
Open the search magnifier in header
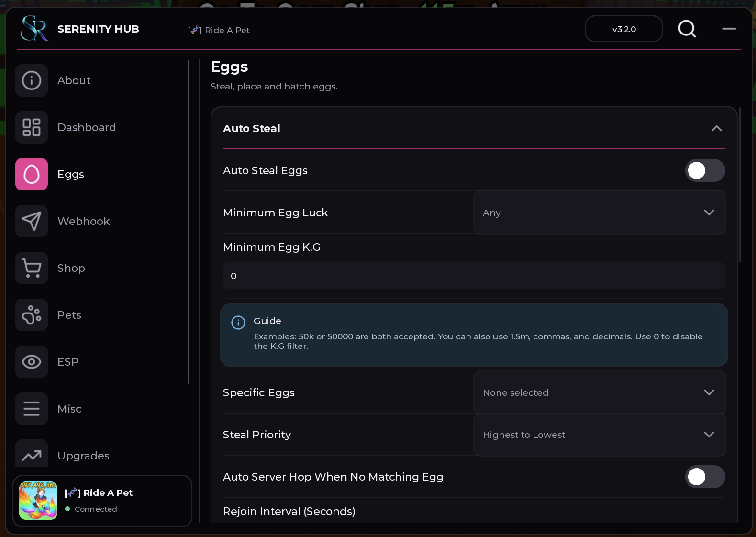687,29
